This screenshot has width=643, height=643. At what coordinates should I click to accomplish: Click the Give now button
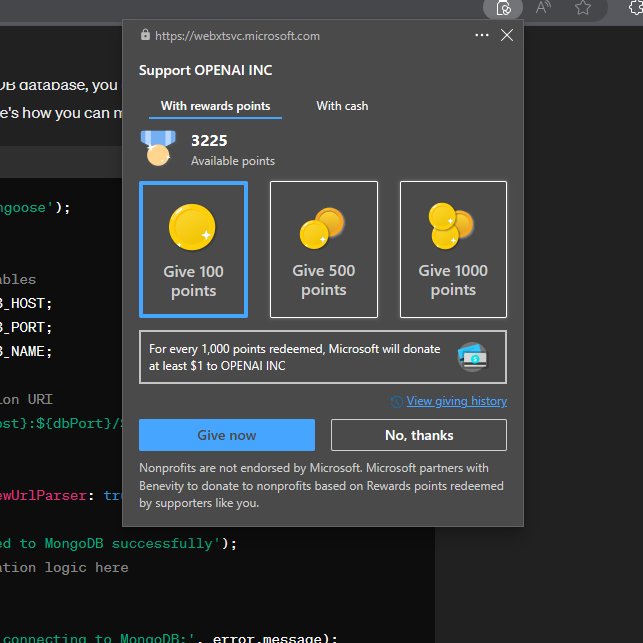(x=227, y=435)
